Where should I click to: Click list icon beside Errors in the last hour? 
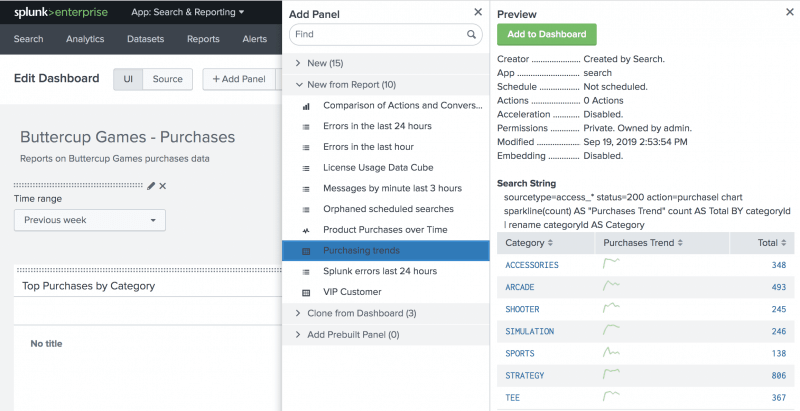pyautogui.click(x=306, y=147)
